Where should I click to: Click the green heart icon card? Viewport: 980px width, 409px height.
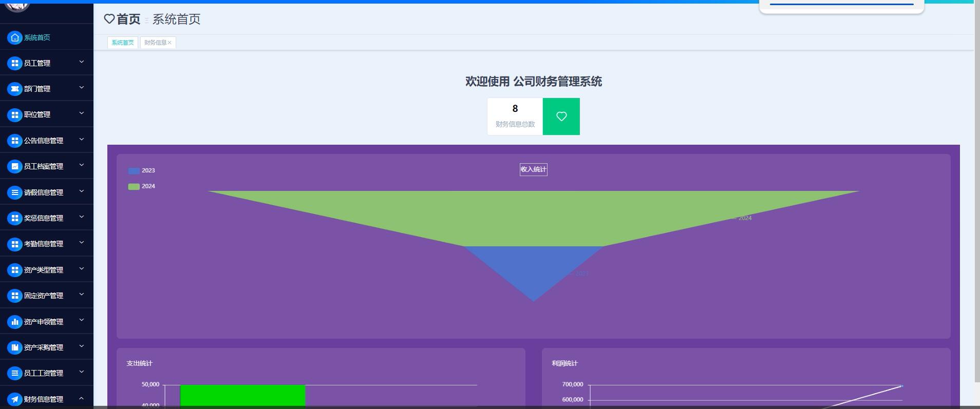click(x=561, y=116)
